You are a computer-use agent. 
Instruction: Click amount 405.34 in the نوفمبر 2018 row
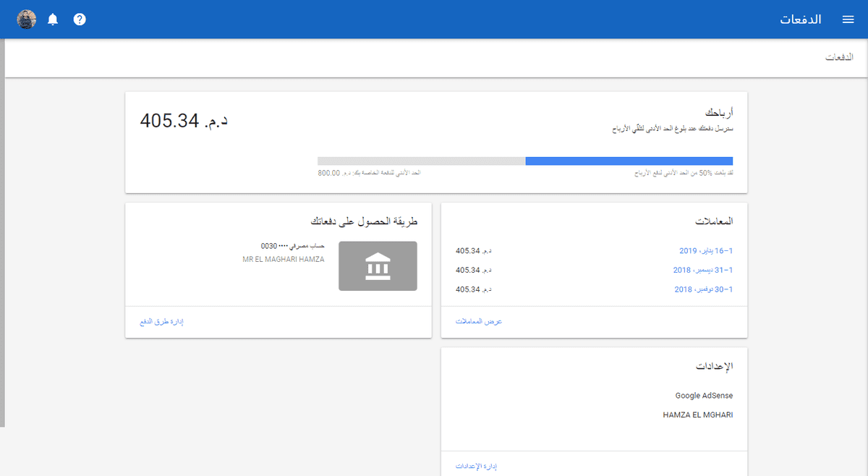[474, 289]
